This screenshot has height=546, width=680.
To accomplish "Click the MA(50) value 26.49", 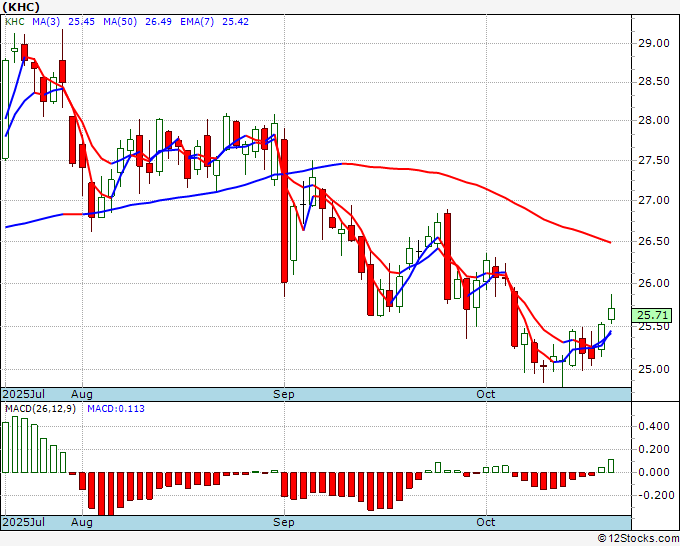I will 158,22.
